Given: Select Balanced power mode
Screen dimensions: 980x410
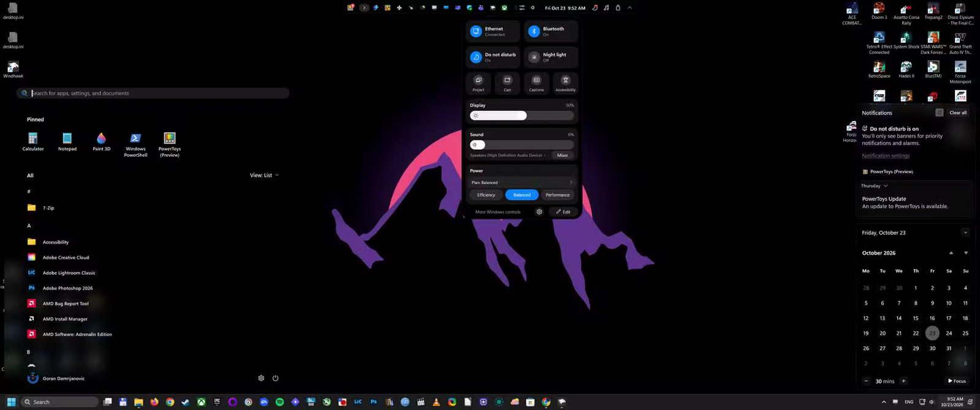Looking at the screenshot, I should (x=522, y=195).
